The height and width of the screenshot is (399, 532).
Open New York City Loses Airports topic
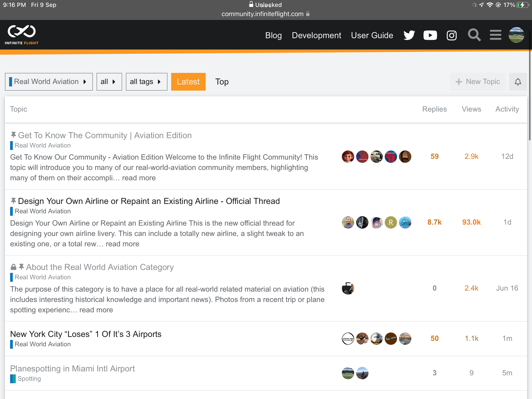[x=86, y=334]
